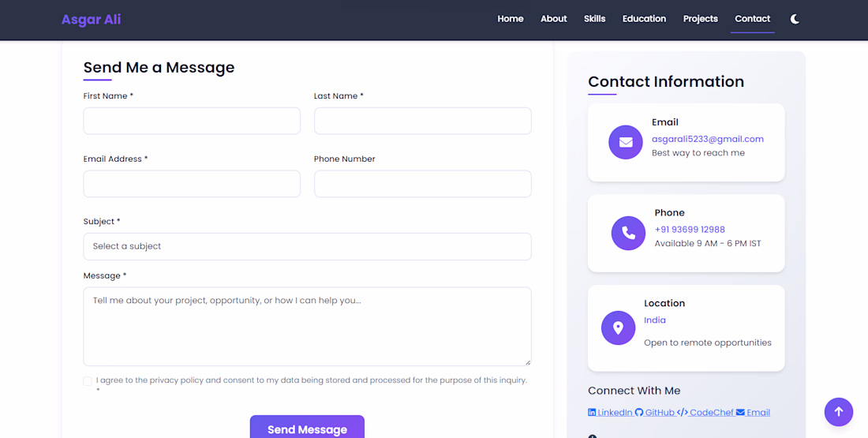Viewport: 868px width, 438px height.
Task: Click the 'Subject *' field label
Action: (102, 221)
